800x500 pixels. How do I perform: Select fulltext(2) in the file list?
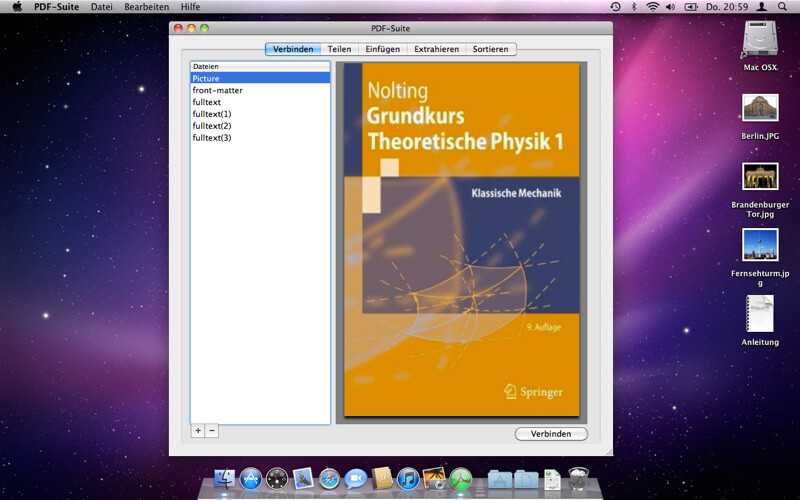click(260, 126)
